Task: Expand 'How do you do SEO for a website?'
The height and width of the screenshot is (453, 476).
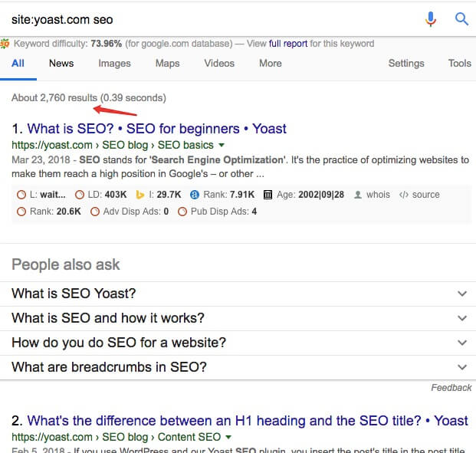Action: click(238, 343)
